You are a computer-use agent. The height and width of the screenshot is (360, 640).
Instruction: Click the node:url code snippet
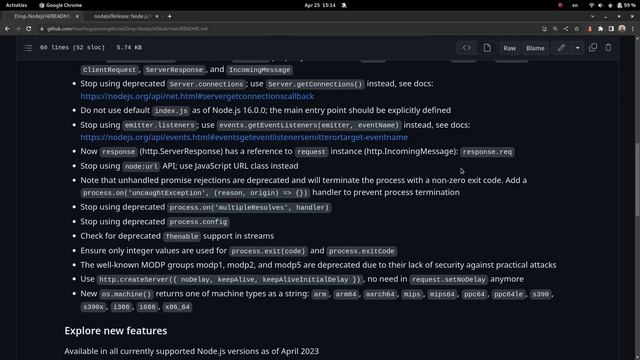(141, 167)
